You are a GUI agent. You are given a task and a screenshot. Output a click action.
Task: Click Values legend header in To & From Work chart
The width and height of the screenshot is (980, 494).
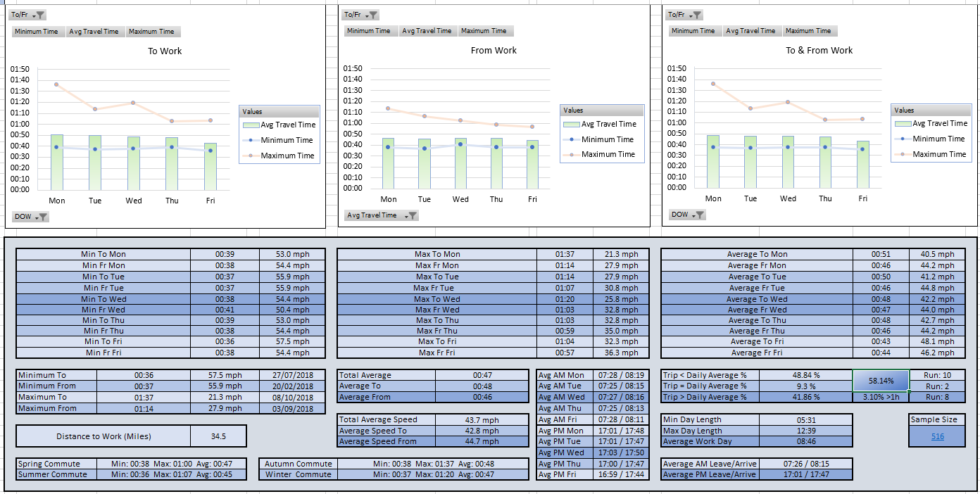[x=904, y=110]
